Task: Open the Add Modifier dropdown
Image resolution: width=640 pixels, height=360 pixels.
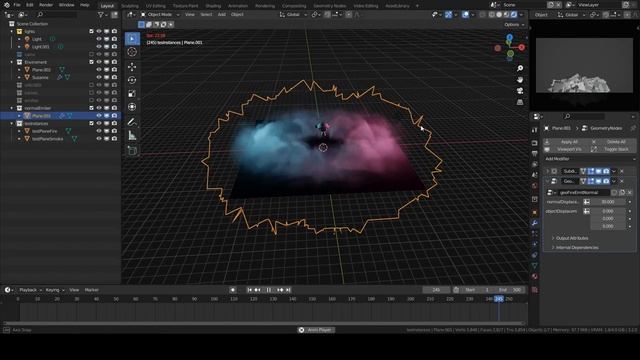Action: (590, 159)
